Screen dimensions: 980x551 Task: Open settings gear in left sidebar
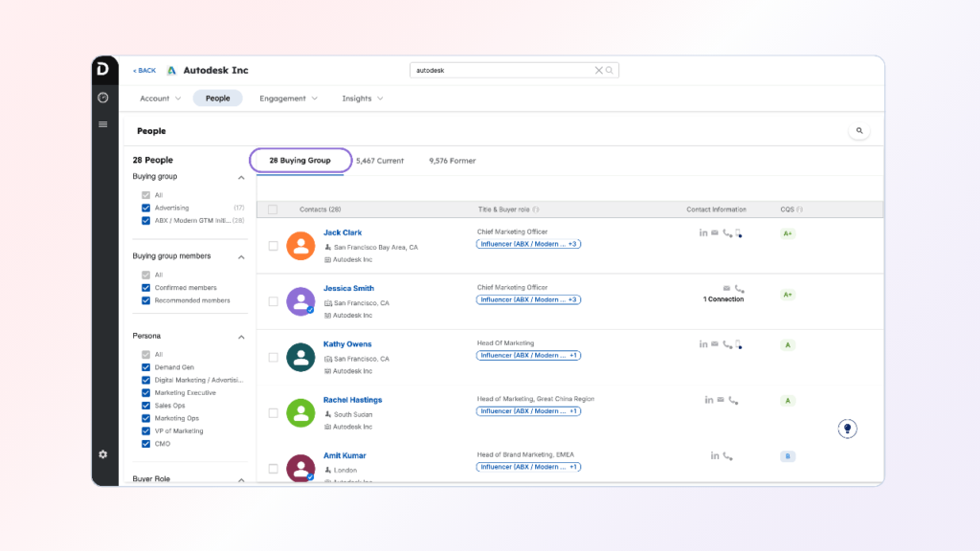[x=103, y=454]
